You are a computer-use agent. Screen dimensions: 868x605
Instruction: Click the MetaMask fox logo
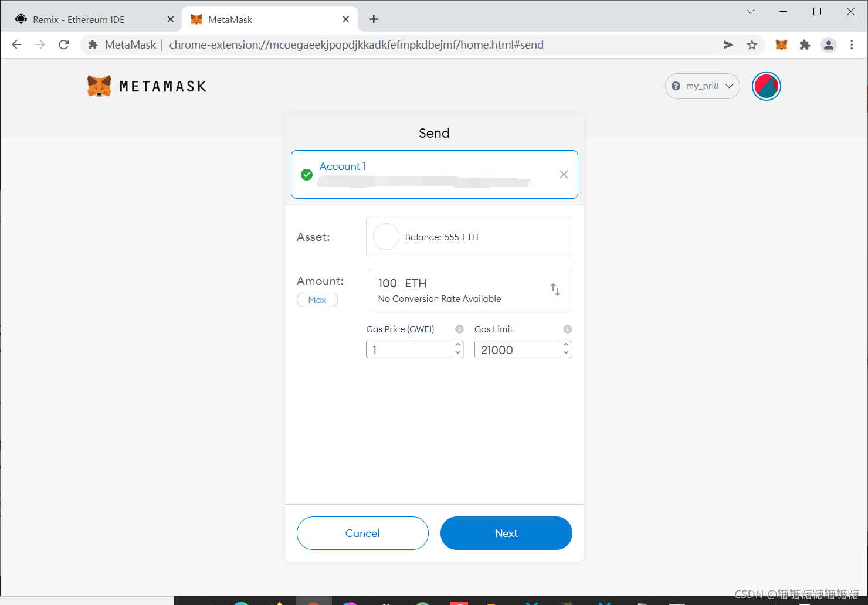[99, 86]
